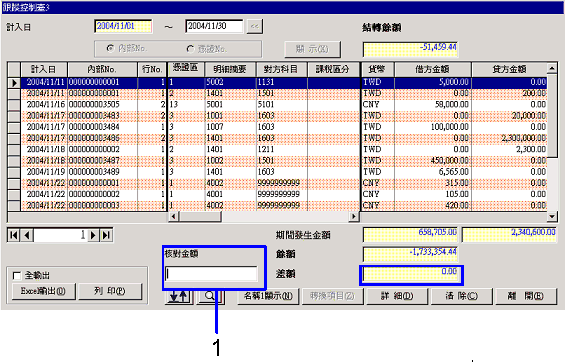Click the 內部No. column header
Image resolution: width=565 pixels, height=363 pixels.
(x=102, y=69)
